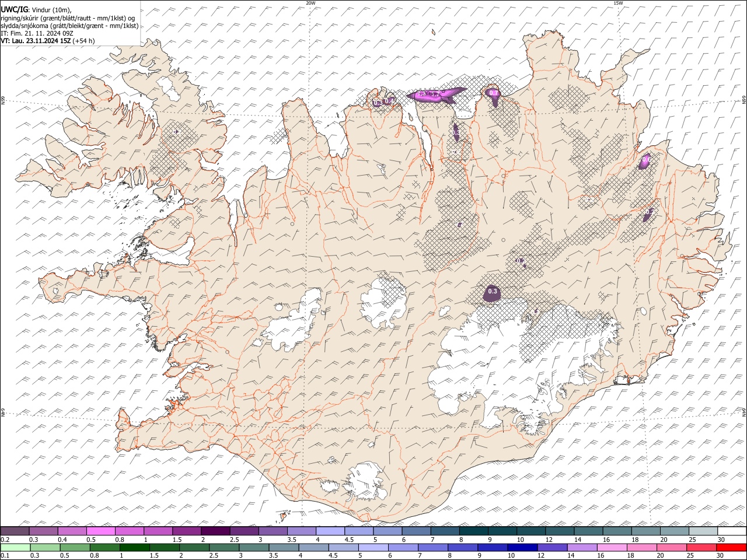Click the '4.5' value label under the upper legend row

348,540
